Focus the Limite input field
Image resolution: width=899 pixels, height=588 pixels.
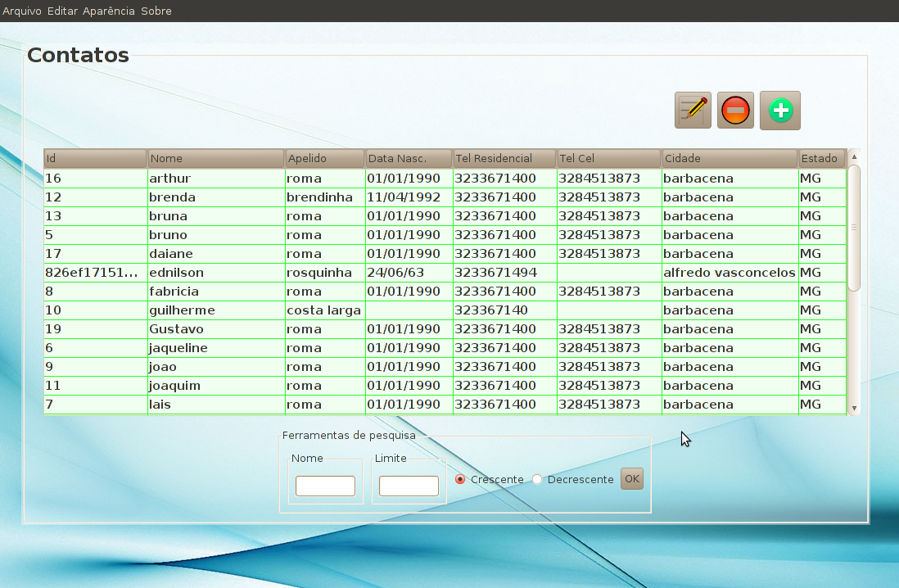pos(409,486)
